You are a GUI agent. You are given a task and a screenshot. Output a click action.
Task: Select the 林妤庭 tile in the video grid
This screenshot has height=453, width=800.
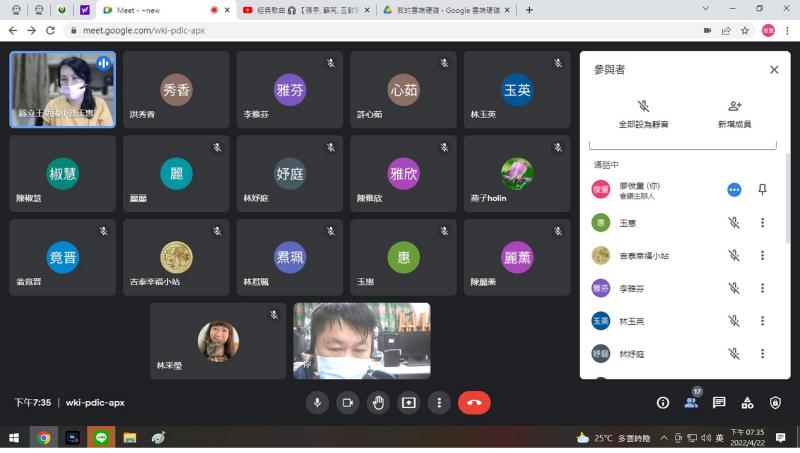pos(290,173)
